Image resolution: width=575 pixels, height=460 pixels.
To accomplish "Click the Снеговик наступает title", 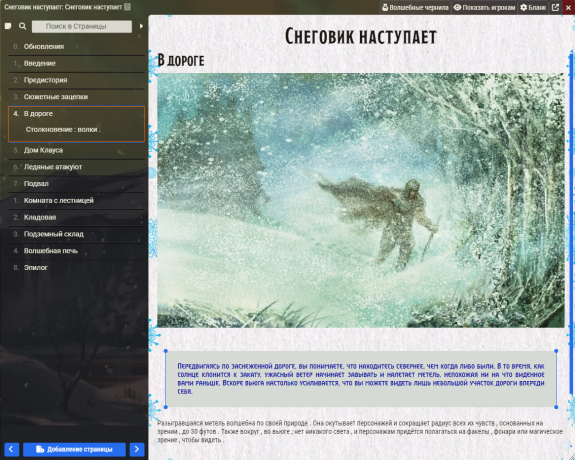I will [x=361, y=36].
